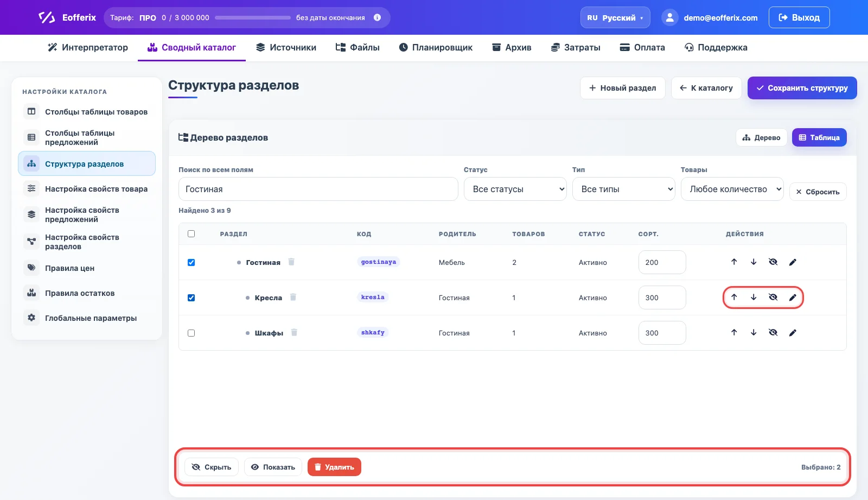Uncheck the Гостиная row checkbox
868x500 pixels.
pos(191,262)
